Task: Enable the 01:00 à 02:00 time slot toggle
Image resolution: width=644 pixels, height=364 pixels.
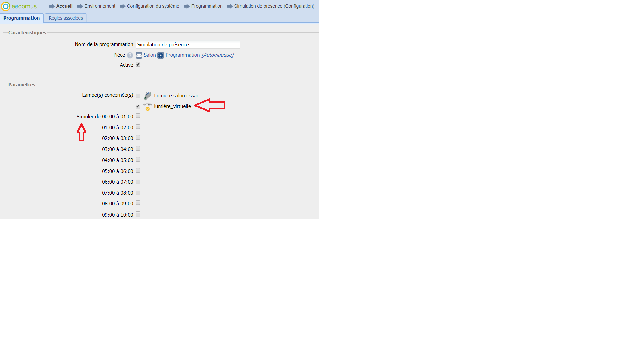Action: (x=138, y=127)
